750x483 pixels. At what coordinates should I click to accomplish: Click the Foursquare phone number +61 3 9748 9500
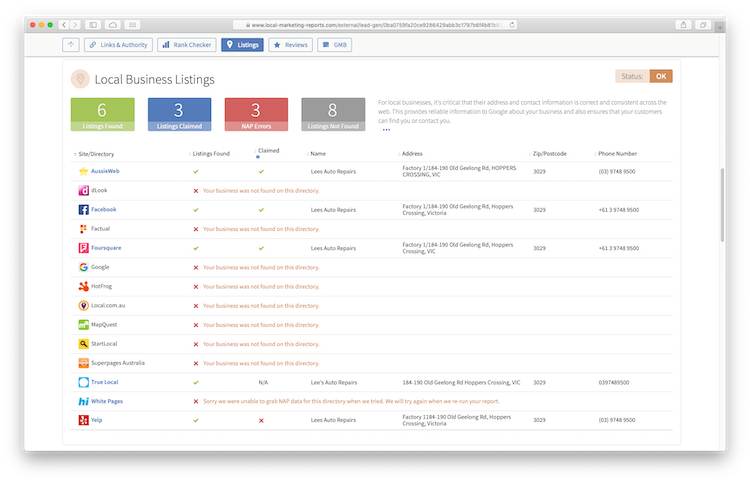618,248
